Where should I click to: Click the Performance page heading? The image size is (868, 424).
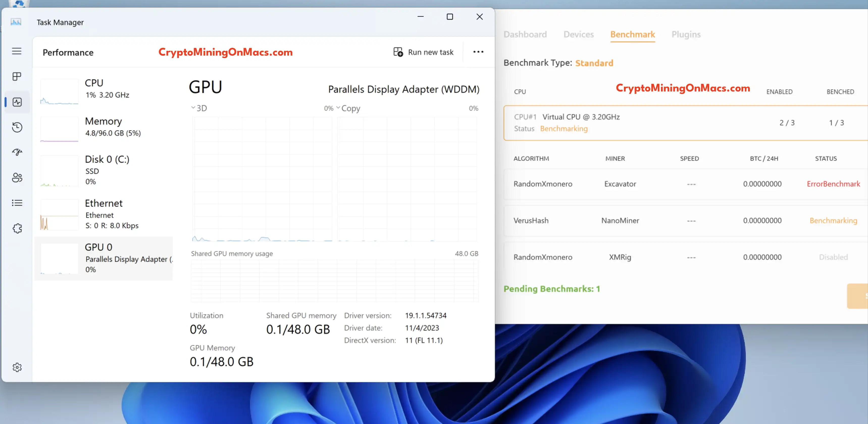pos(68,53)
